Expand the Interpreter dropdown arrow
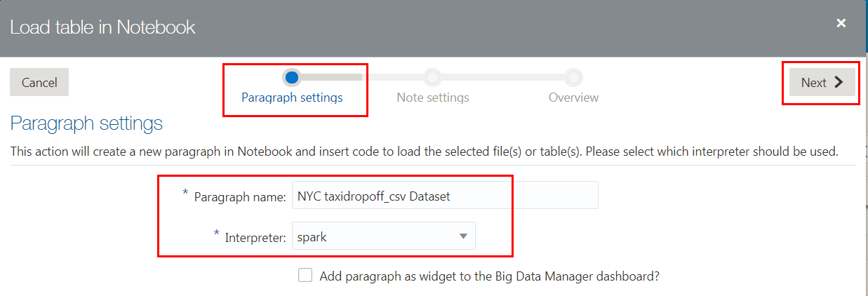This screenshot has height=296, width=868. point(463,236)
